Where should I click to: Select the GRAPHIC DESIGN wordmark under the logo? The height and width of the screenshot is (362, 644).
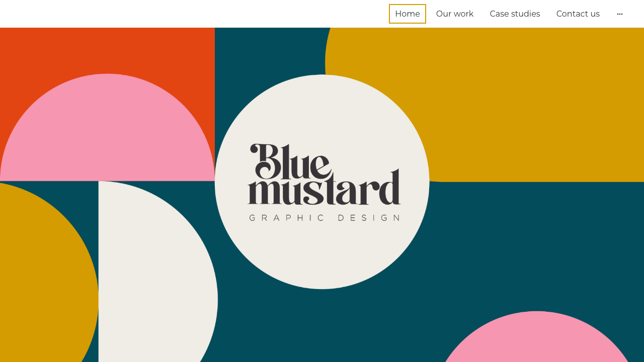tap(324, 217)
